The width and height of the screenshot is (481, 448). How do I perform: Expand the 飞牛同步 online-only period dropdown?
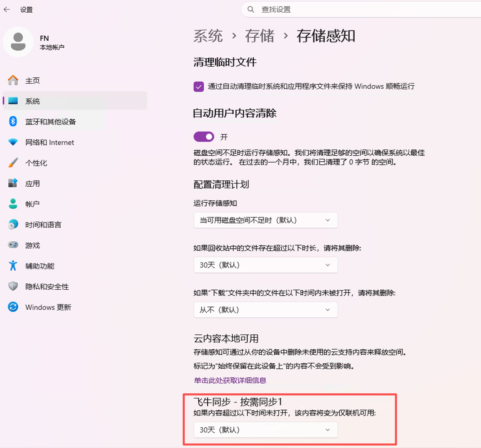pyautogui.click(x=266, y=430)
